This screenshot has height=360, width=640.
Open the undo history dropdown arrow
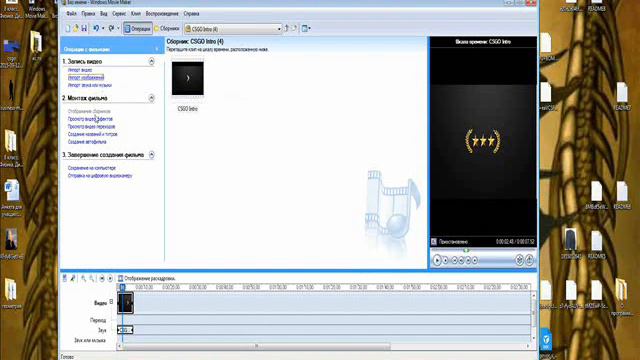coord(103,29)
